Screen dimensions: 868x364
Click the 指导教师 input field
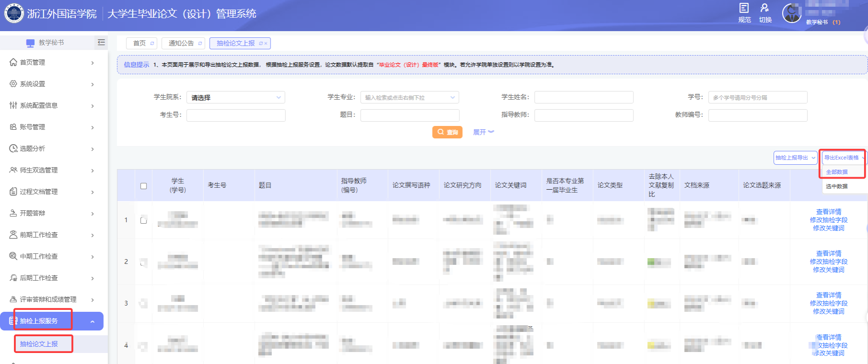(584, 115)
